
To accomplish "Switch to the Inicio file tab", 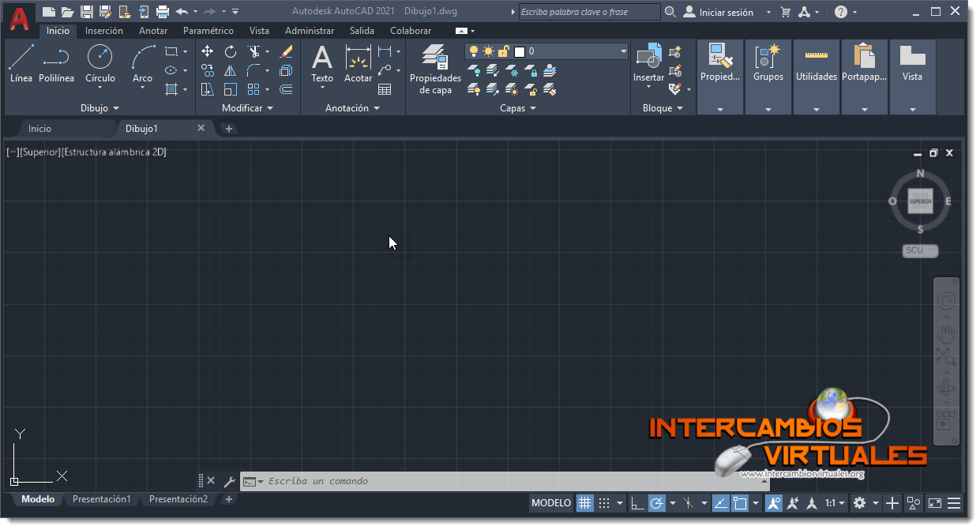I will 39,128.
